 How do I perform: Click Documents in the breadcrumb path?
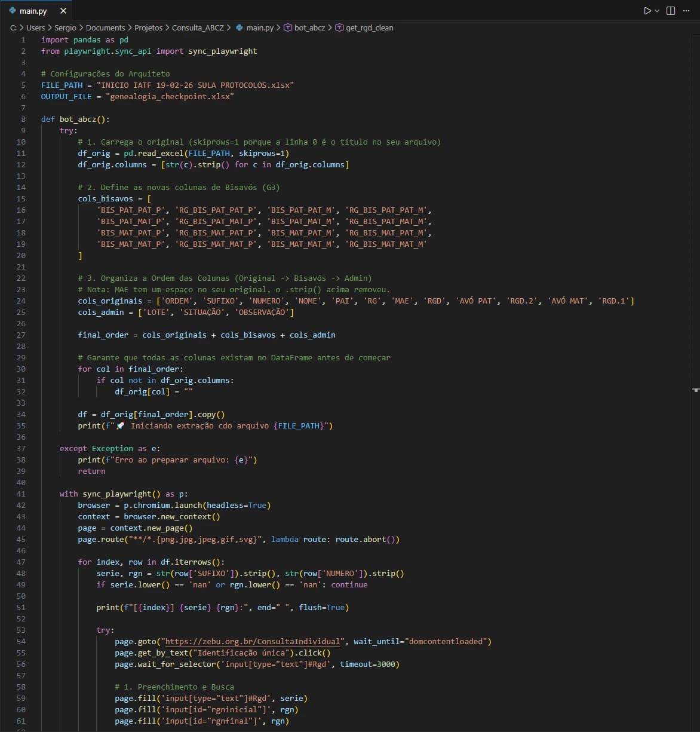coord(105,28)
